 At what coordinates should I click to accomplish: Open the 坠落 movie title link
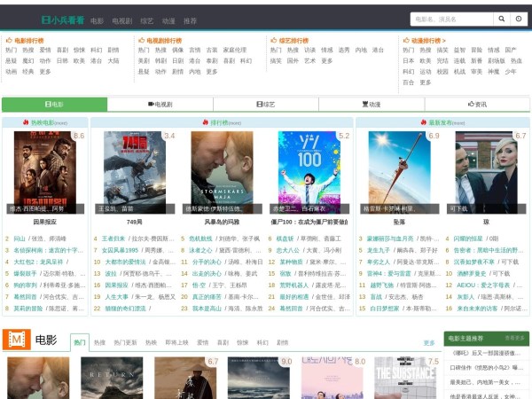(399, 223)
